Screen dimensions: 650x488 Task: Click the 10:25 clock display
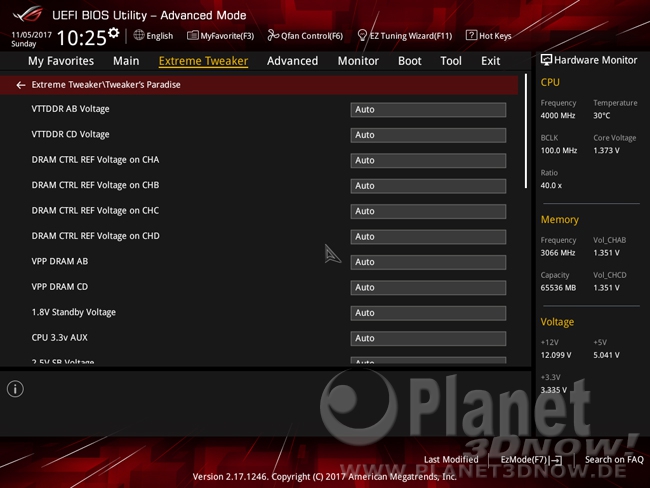click(x=82, y=38)
